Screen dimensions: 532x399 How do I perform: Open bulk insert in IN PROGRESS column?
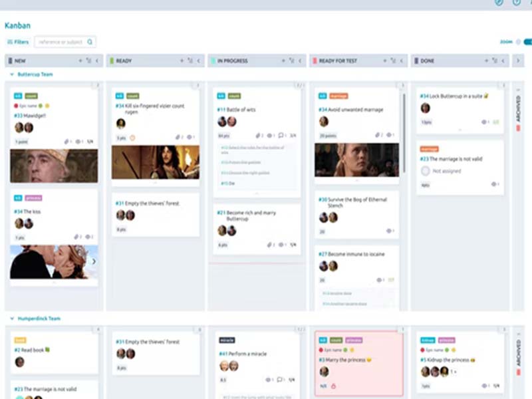coord(292,61)
